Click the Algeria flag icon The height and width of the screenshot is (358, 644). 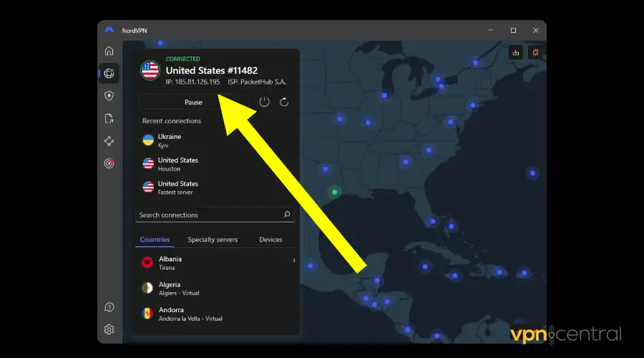147,288
